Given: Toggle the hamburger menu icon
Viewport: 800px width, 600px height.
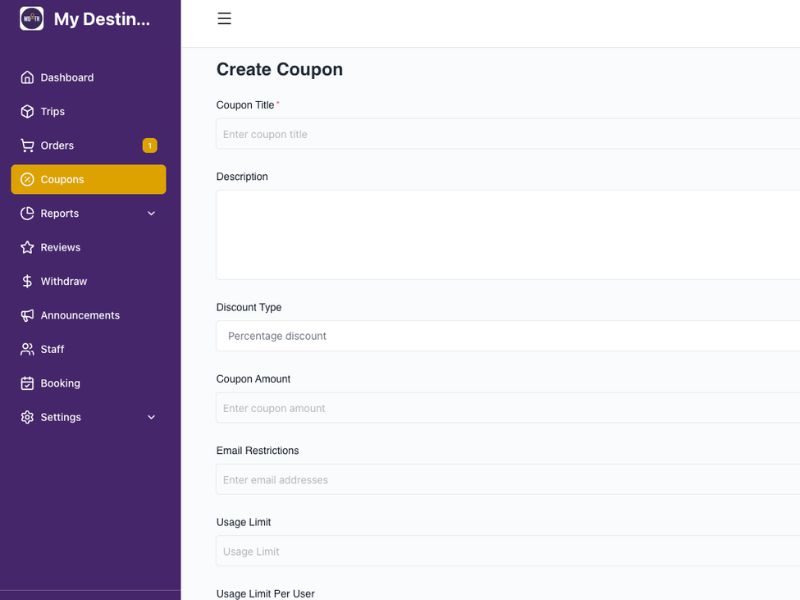Looking at the screenshot, I should [x=224, y=19].
